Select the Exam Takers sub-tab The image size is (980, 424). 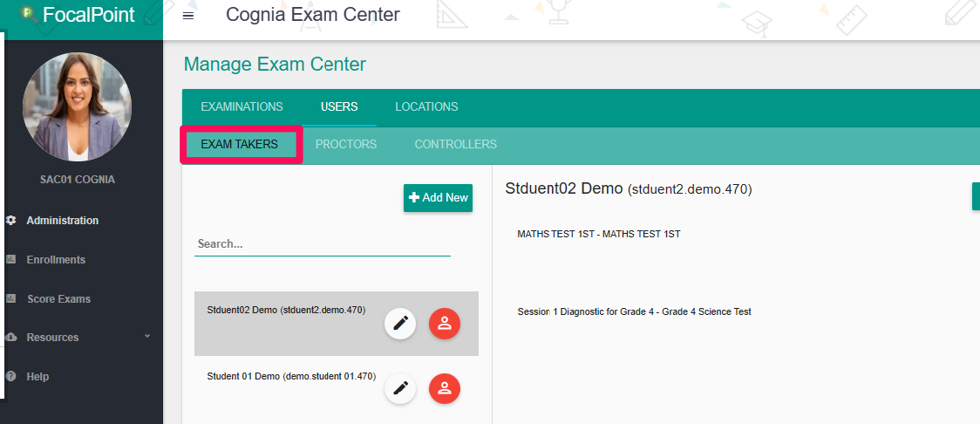point(240,145)
